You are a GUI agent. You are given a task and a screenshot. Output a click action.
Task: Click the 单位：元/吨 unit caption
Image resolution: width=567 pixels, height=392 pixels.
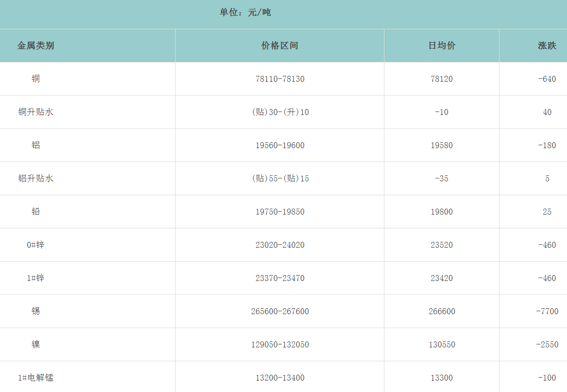coord(246,12)
